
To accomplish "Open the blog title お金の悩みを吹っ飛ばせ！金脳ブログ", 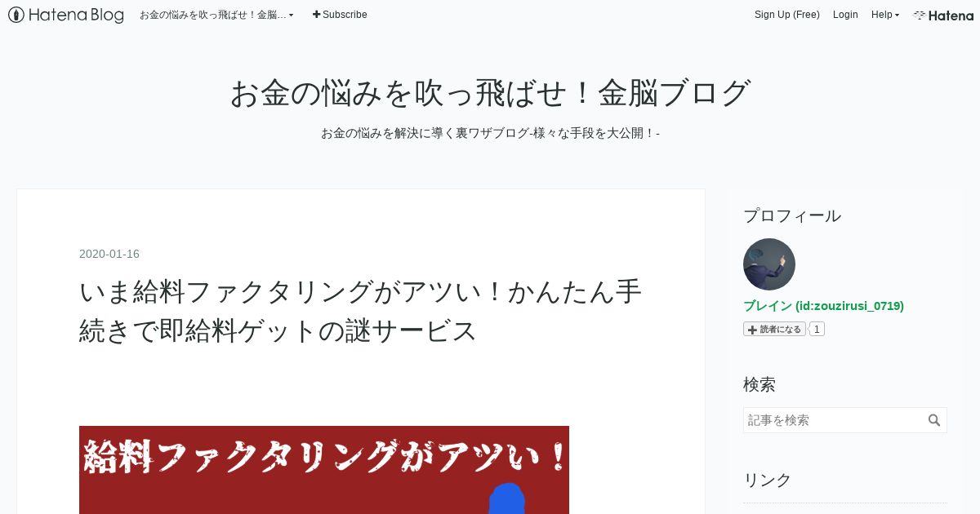I will [490, 93].
